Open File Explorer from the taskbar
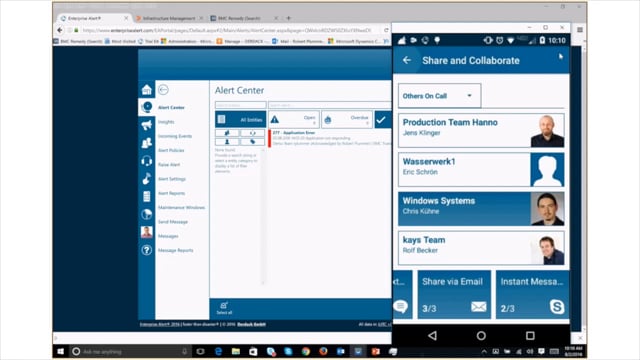 click(x=236, y=351)
